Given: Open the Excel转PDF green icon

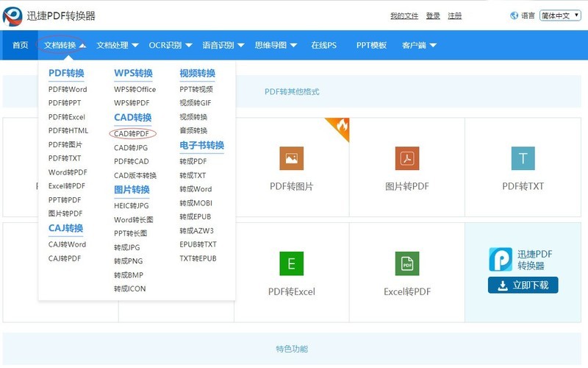Looking at the screenshot, I should pyautogui.click(x=407, y=263).
